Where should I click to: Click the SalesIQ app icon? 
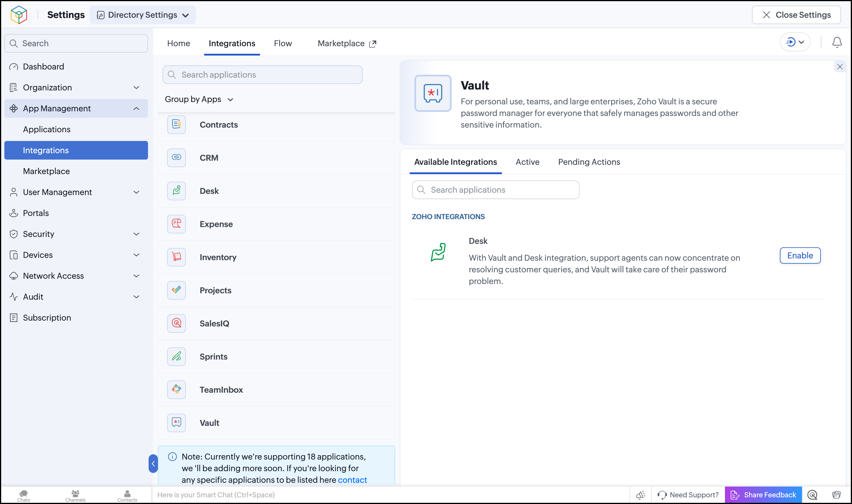(x=176, y=323)
